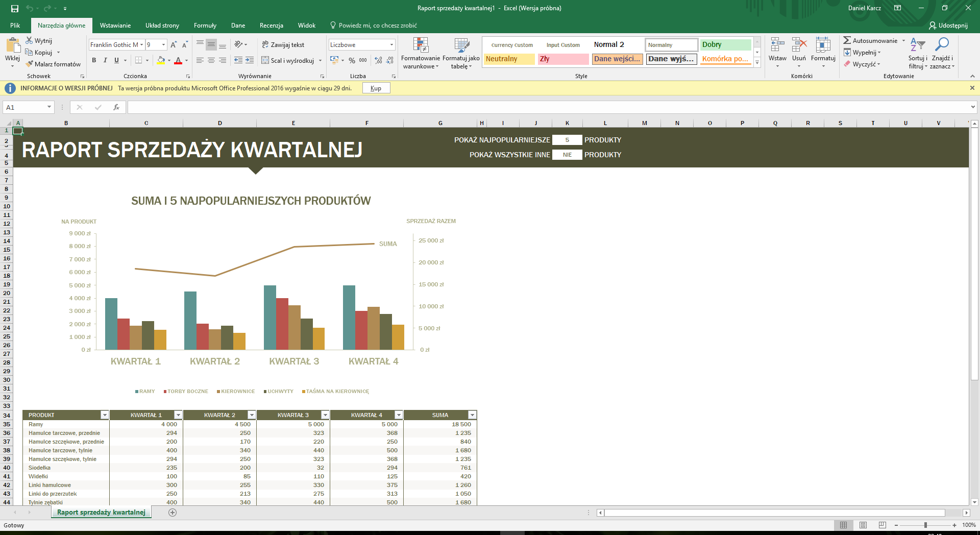This screenshot has height=535, width=980.
Task: Open the number format dropdown Liczbowe
Action: [391, 45]
